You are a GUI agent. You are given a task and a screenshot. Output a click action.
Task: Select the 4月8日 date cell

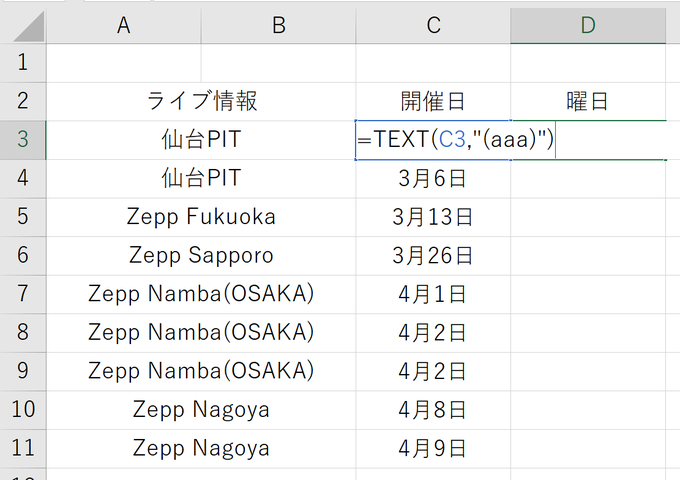point(433,410)
